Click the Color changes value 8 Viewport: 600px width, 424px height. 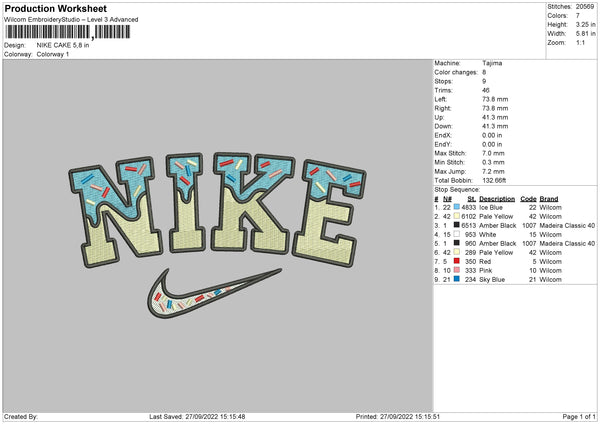[x=484, y=72]
